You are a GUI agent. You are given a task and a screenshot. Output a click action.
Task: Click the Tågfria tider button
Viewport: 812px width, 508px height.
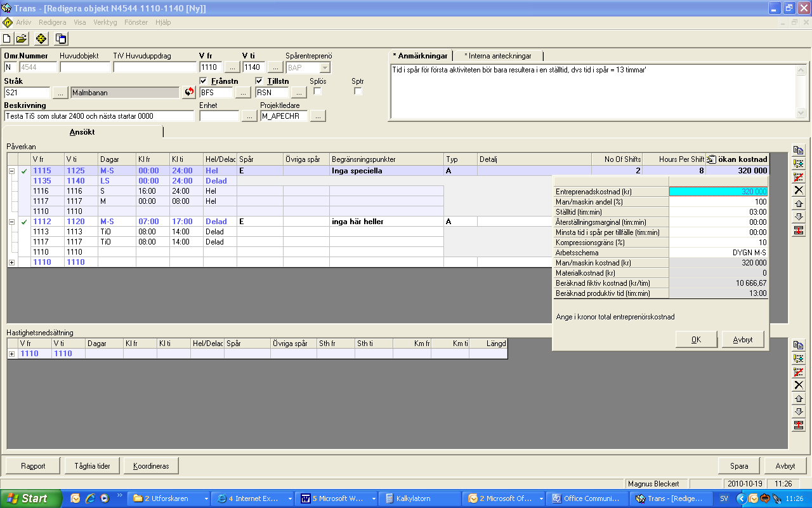pos(92,466)
